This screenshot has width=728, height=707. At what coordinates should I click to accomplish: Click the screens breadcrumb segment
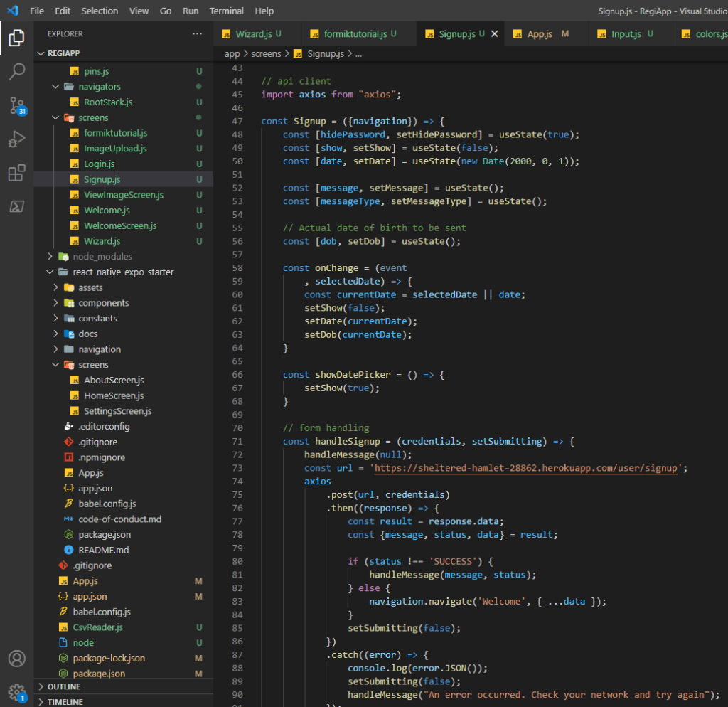point(267,53)
